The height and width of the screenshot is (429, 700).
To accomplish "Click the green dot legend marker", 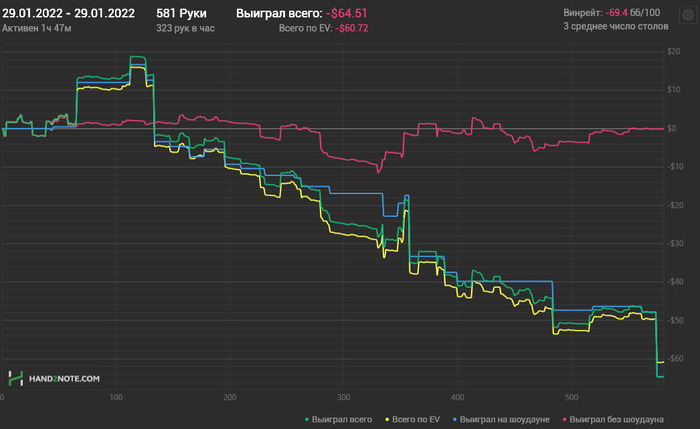I will [305, 417].
